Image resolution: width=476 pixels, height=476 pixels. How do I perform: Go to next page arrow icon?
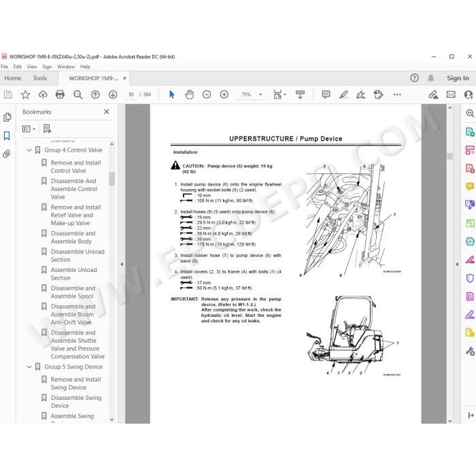click(x=113, y=95)
